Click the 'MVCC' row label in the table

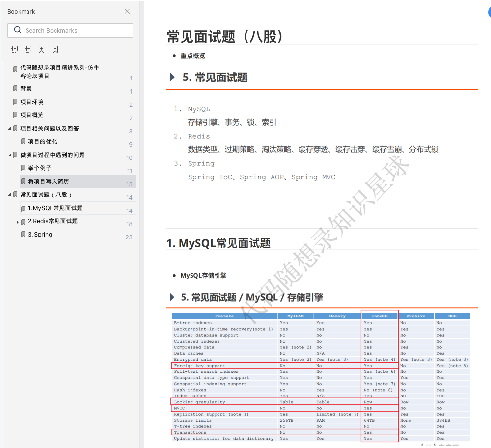(179, 408)
